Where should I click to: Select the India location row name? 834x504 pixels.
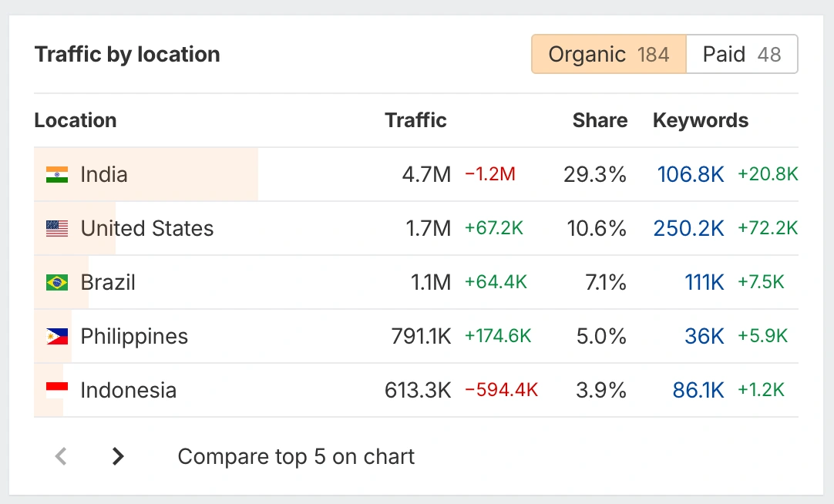104,174
